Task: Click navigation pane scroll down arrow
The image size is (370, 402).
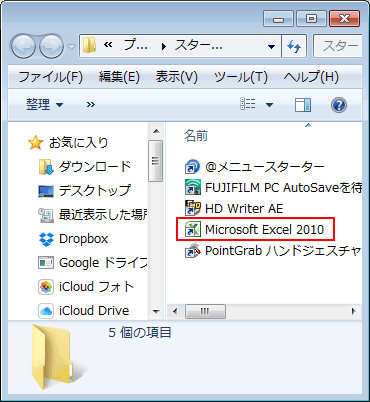Action: pos(156,312)
